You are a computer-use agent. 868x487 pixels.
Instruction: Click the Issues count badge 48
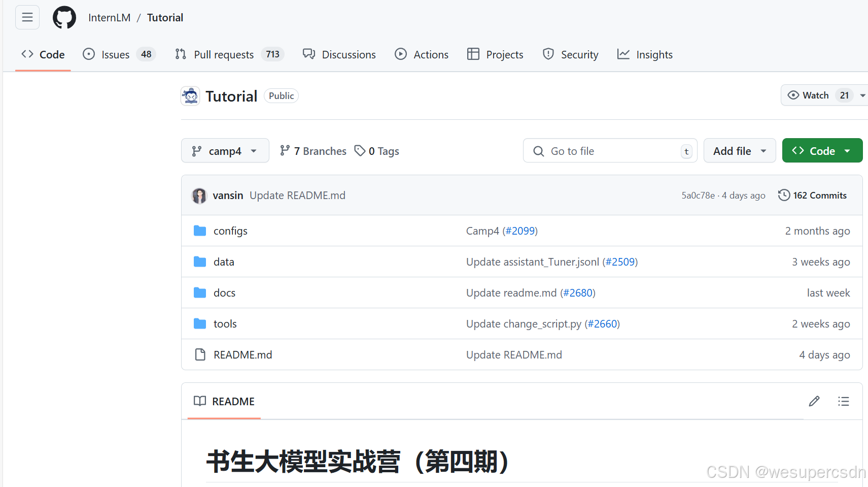pos(146,54)
